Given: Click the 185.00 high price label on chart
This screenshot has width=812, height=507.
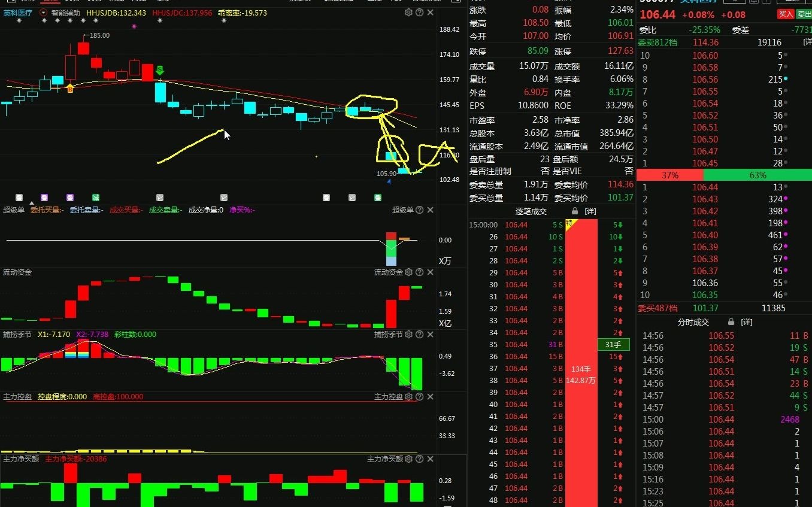Looking at the screenshot, I should (99, 35).
